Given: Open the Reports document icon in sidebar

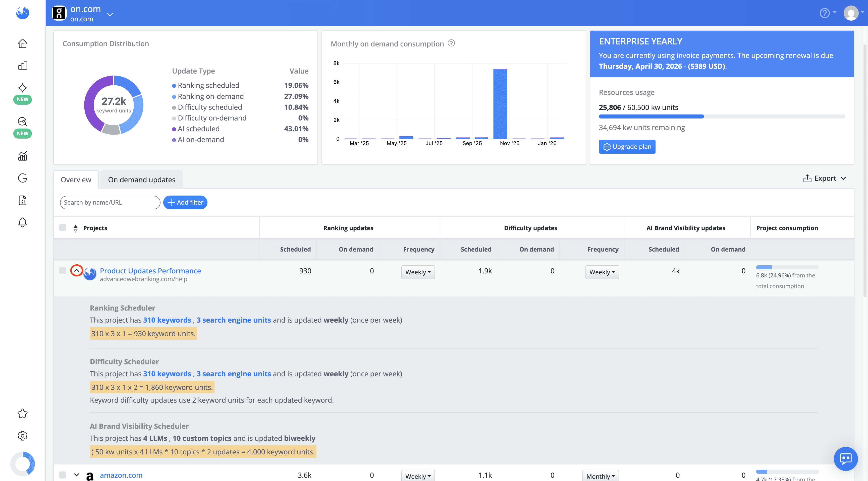Looking at the screenshot, I should point(22,200).
